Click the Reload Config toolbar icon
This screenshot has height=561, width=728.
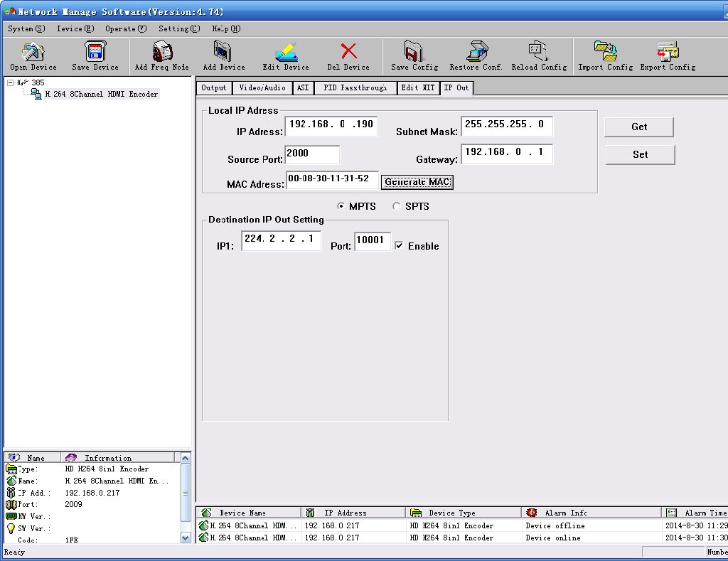click(539, 51)
